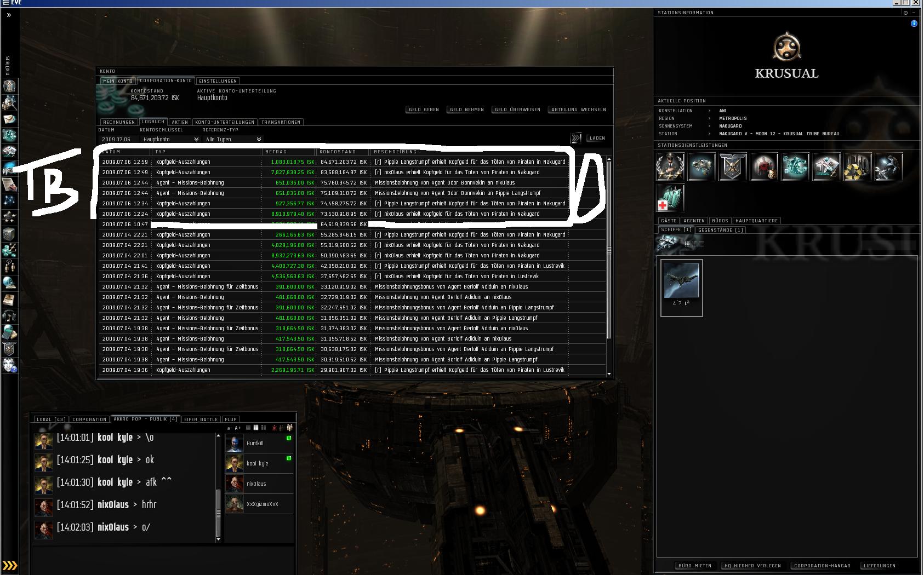Open the headphones jukebox sidebar icon
The image size is (924, 575).
click(9, 316)
